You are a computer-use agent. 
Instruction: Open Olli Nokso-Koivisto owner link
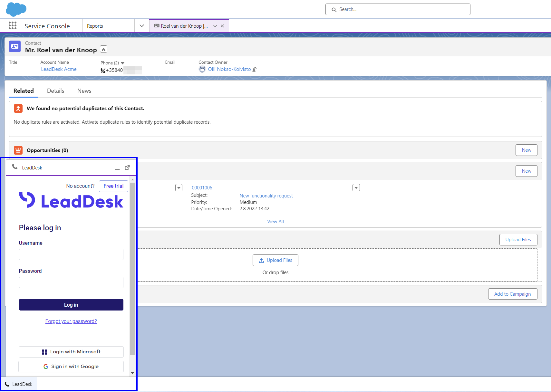[229, 69]
